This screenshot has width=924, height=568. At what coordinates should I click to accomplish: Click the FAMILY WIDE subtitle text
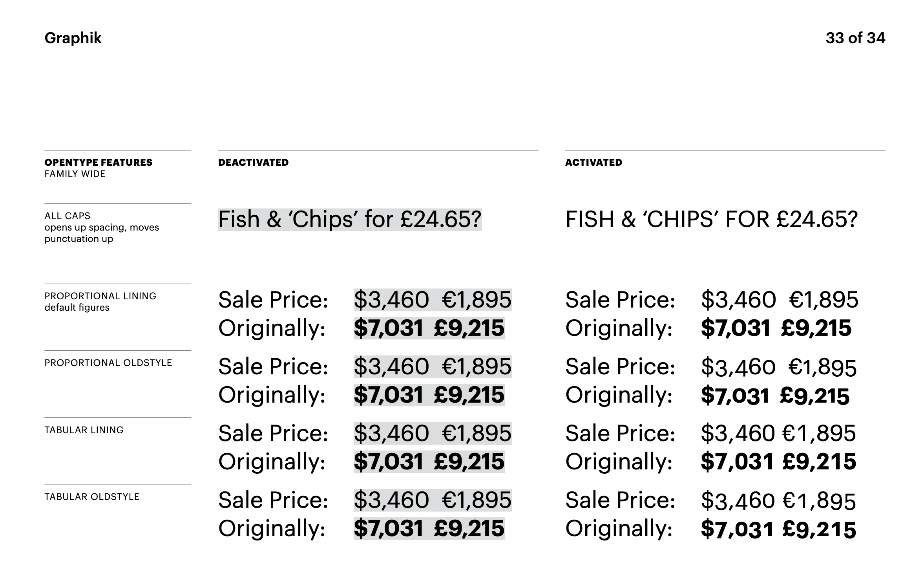pyautogui.click(x=75, y=174)
